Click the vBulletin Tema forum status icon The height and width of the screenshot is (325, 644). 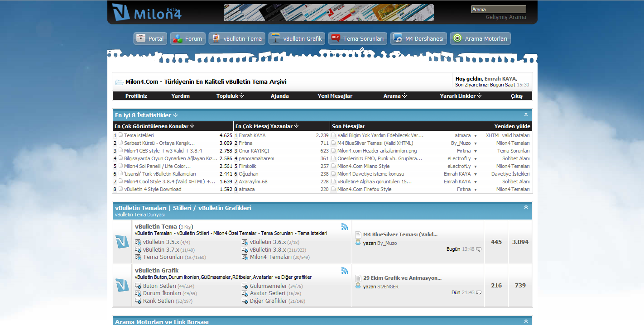(122, 242)
